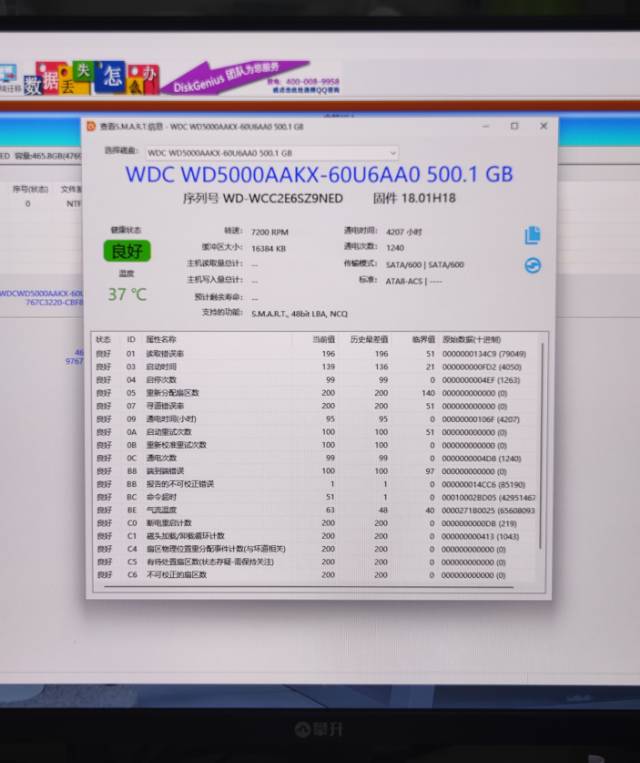Click the green health status badge
The image size is (640, 763).
point(127,251)
